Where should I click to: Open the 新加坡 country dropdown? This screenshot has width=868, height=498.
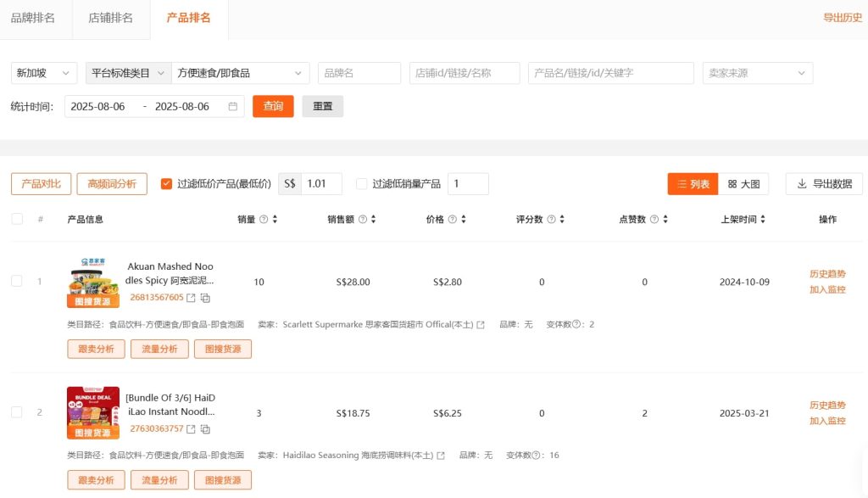point(43,73)
